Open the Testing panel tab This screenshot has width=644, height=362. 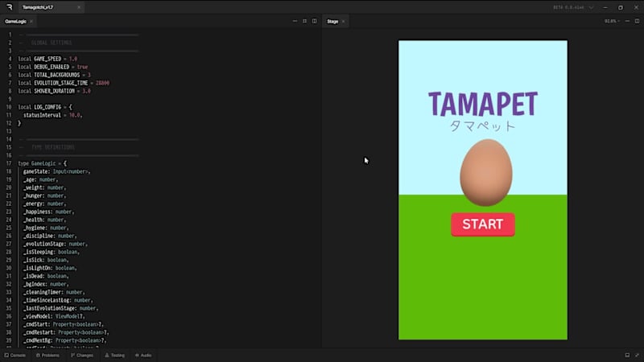114,356
